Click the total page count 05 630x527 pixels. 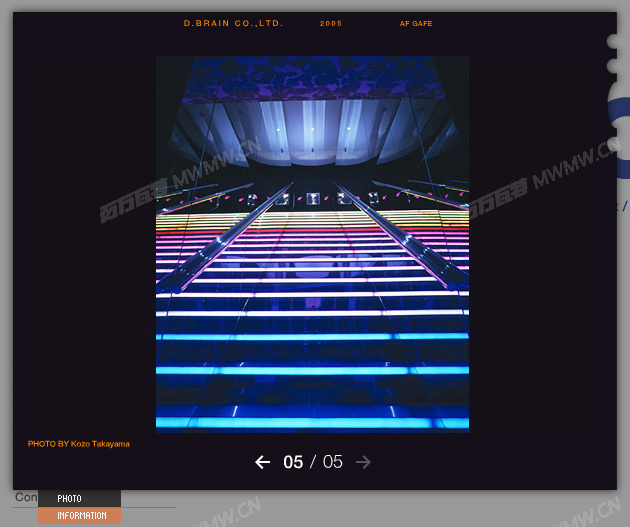(x=333, y=462)
